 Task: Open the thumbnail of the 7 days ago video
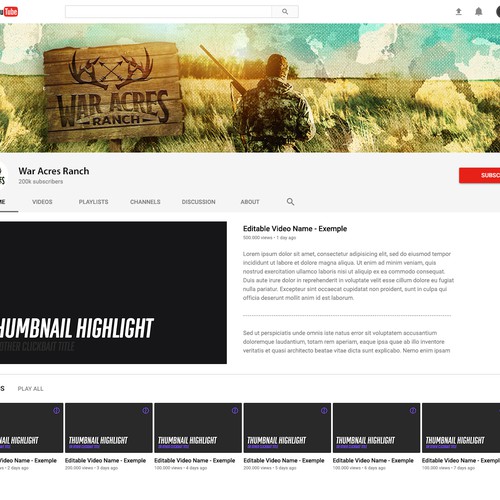click(461, 428)
